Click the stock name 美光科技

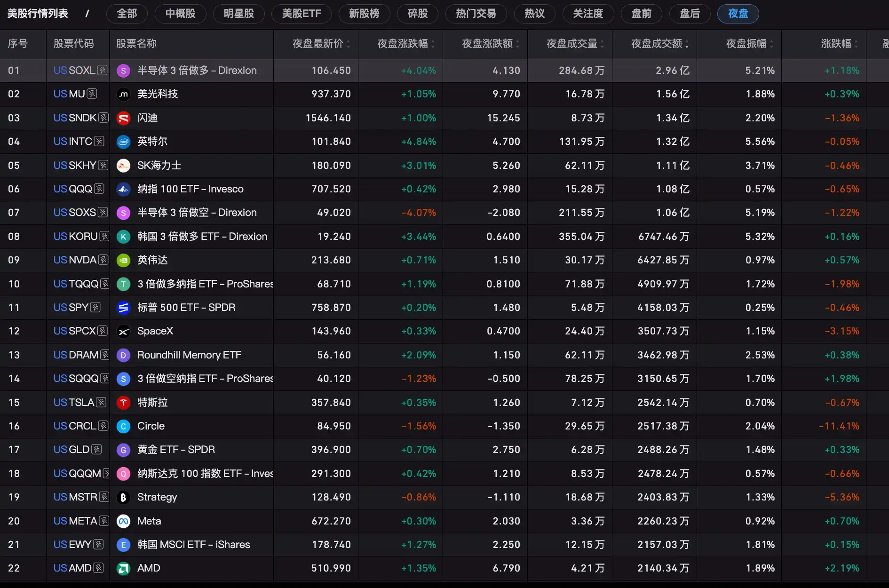point(158,94)
